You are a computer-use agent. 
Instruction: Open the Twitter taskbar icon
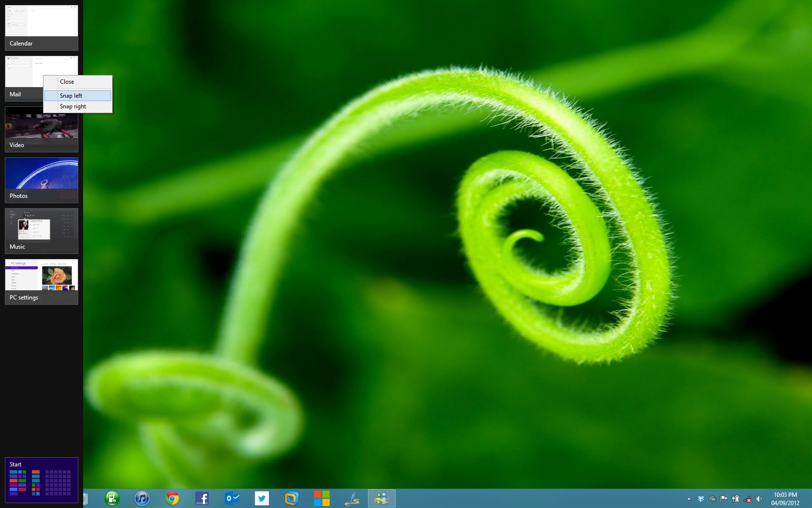pos(262,498)
